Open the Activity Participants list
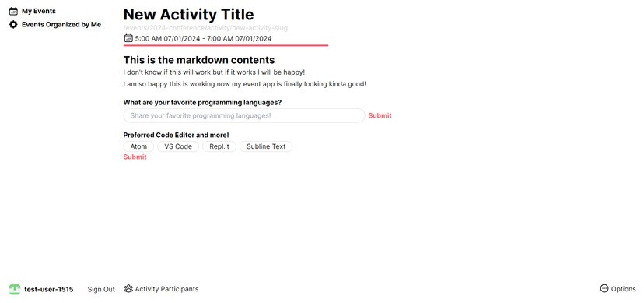This screenshot has height=303, width=644. click(161, 289)
